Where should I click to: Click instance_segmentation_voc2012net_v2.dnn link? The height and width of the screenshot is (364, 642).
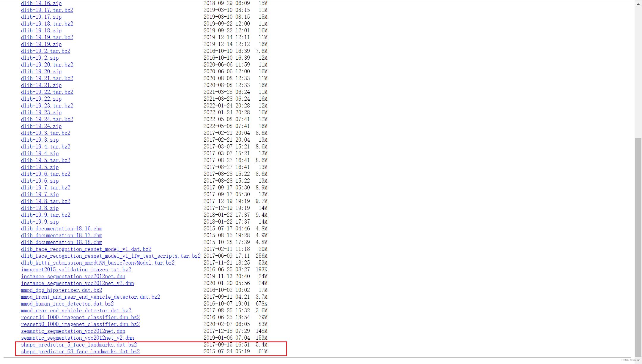pos(78,283)
